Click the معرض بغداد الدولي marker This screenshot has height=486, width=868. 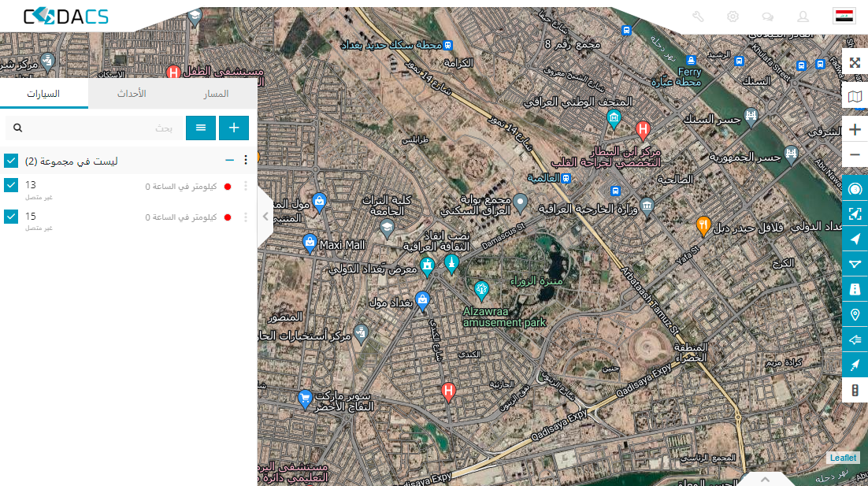pyautogui.click(x=427, y=266)
